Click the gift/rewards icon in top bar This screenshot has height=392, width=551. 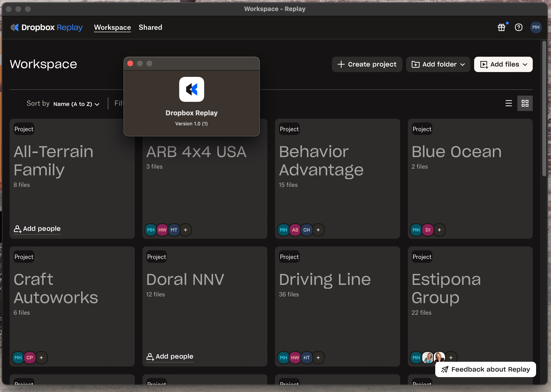click(502, 27)
